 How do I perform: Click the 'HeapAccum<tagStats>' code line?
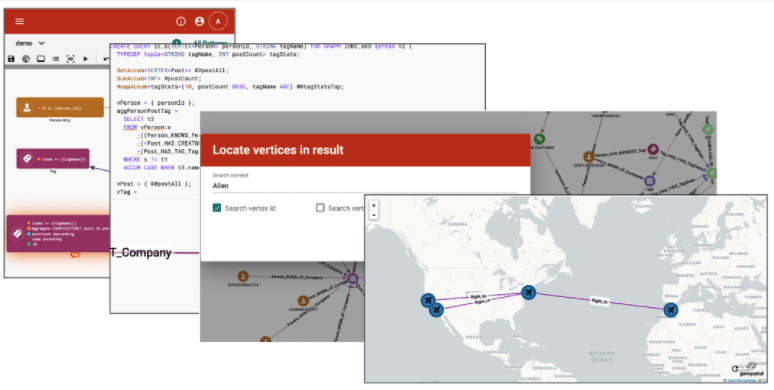[230, 86]
